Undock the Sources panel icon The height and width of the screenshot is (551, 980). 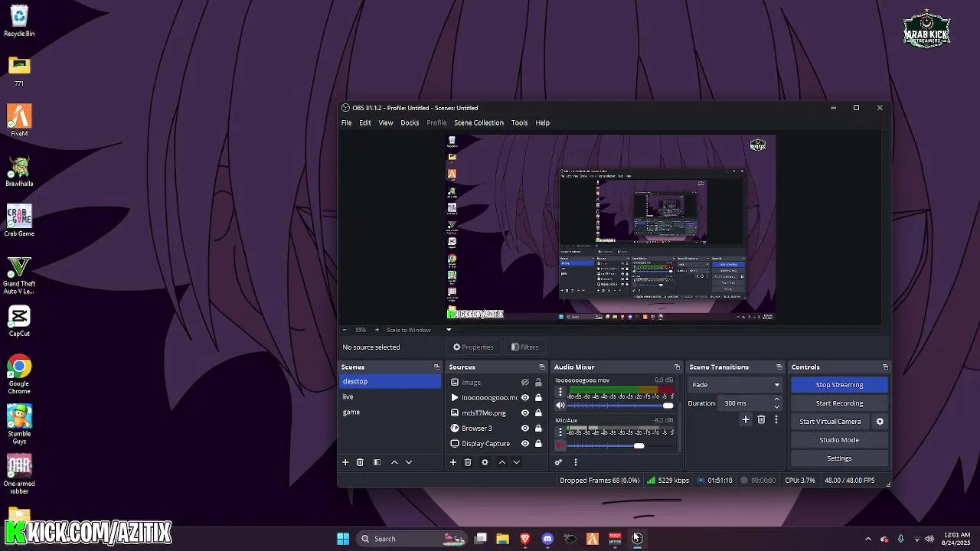pyautogui.click(x=541, y=367)
